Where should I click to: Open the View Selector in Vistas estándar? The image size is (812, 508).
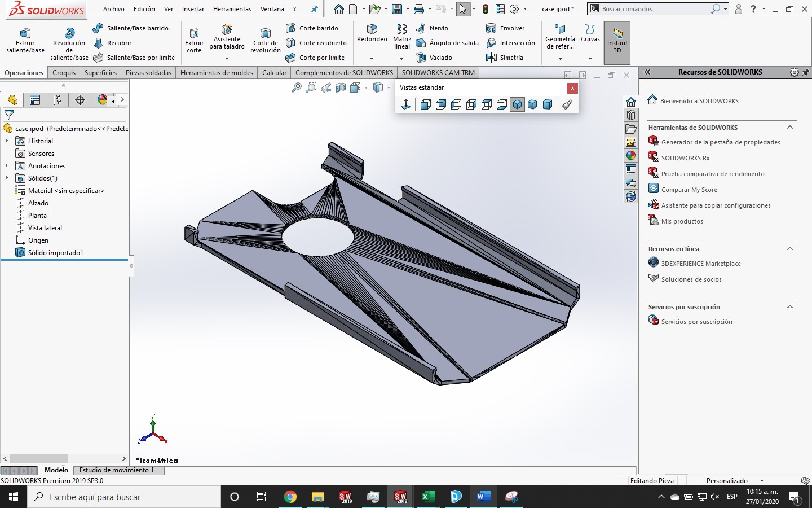pos(567,104)
